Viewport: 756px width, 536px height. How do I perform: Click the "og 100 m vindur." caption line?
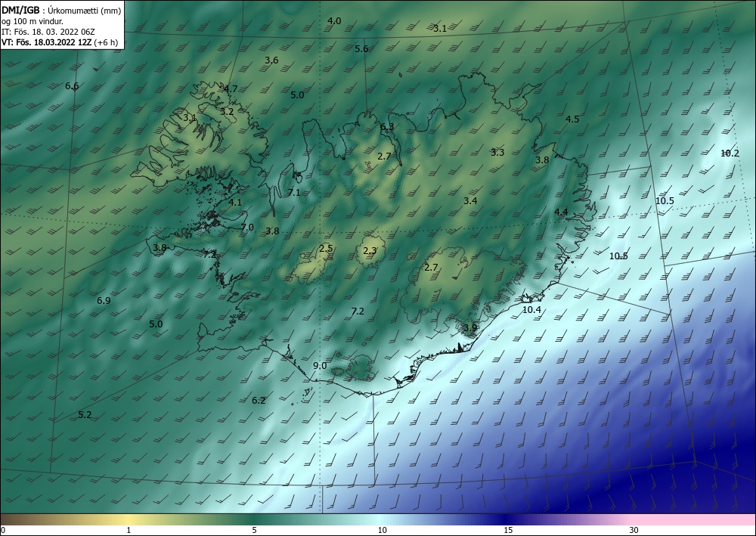(x=33, y=21)
